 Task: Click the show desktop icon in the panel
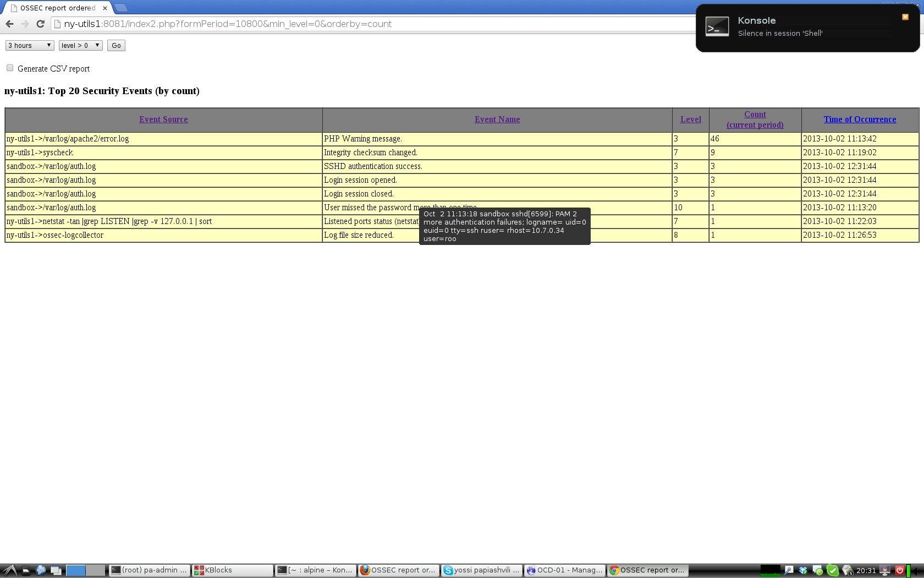click(x=56, y=570)
